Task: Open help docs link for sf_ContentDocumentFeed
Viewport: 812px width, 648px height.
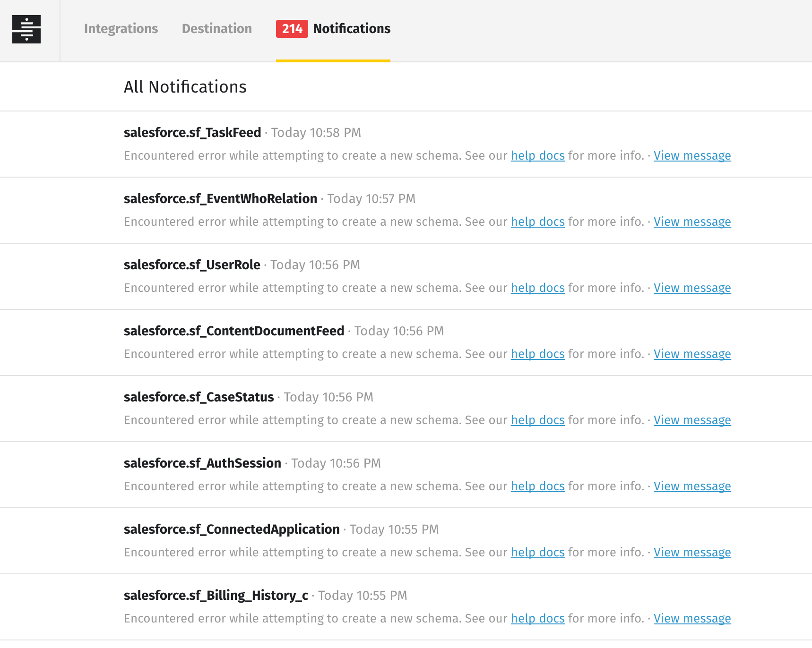Action: tap(538, 354)
